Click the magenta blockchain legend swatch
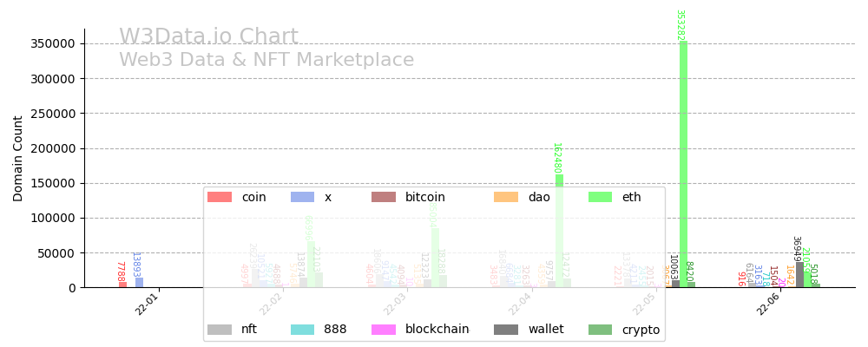Image resolution: width=868 pixels, height=347 pixels. click(384, 330)
